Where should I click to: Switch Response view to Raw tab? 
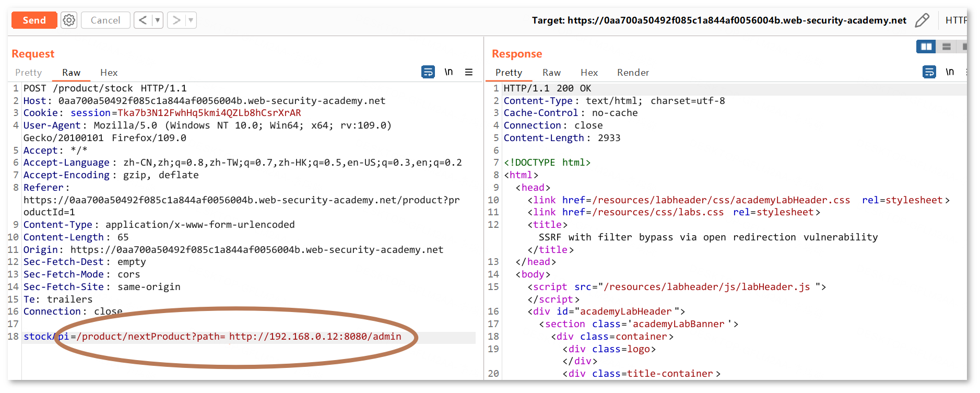point(551,73)
